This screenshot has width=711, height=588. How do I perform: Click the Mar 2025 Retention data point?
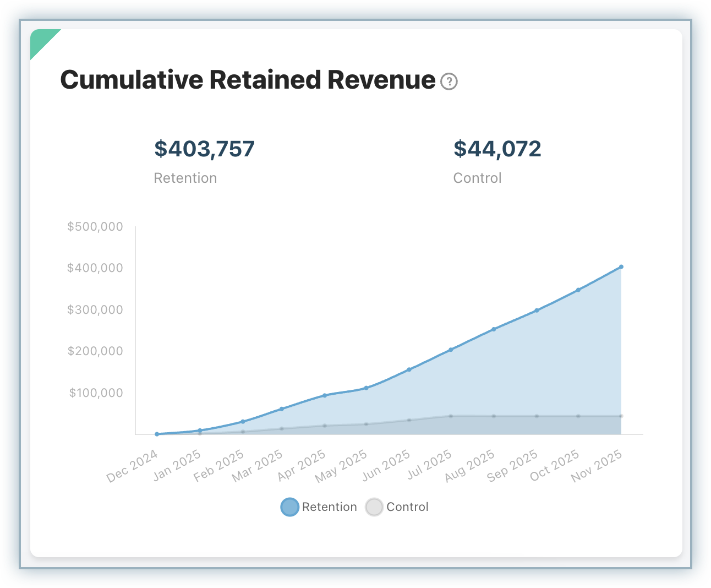tap(282, 409)
